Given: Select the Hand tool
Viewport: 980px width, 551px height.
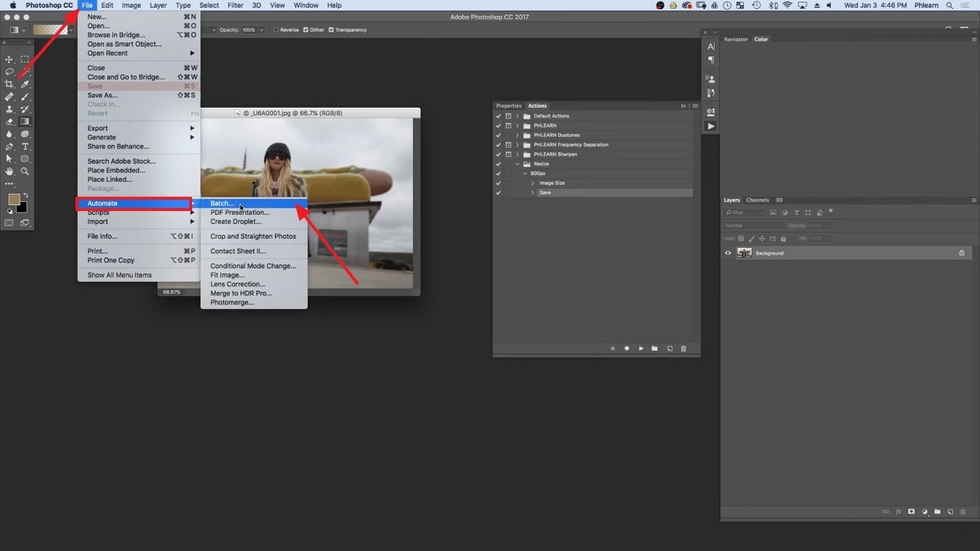Looking at the screenshot, I should 9,171.
